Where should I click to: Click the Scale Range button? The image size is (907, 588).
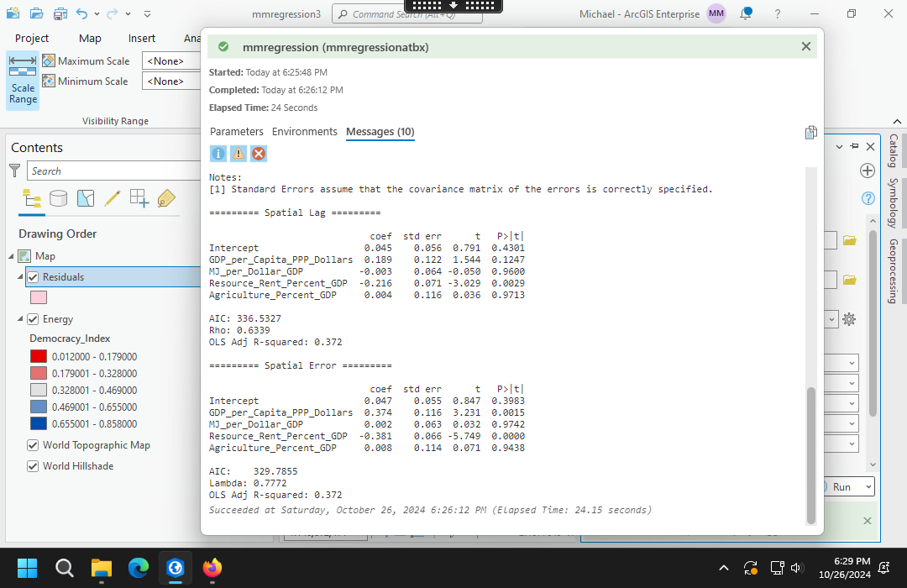pos(23,81)
